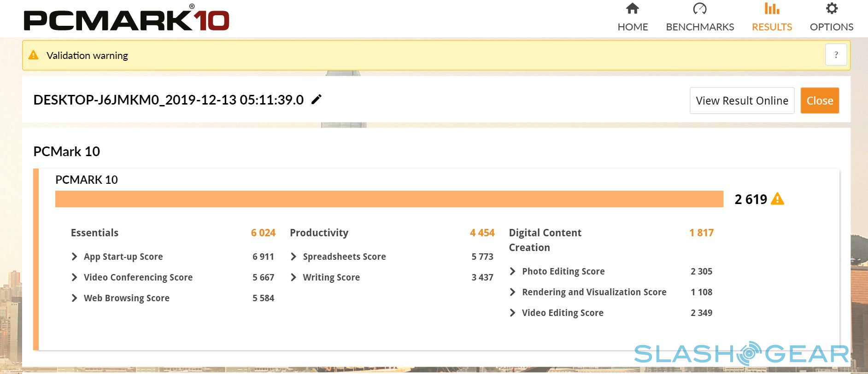
Task: Expand the Video Editing Score row
Action: (x=512, y=313)
